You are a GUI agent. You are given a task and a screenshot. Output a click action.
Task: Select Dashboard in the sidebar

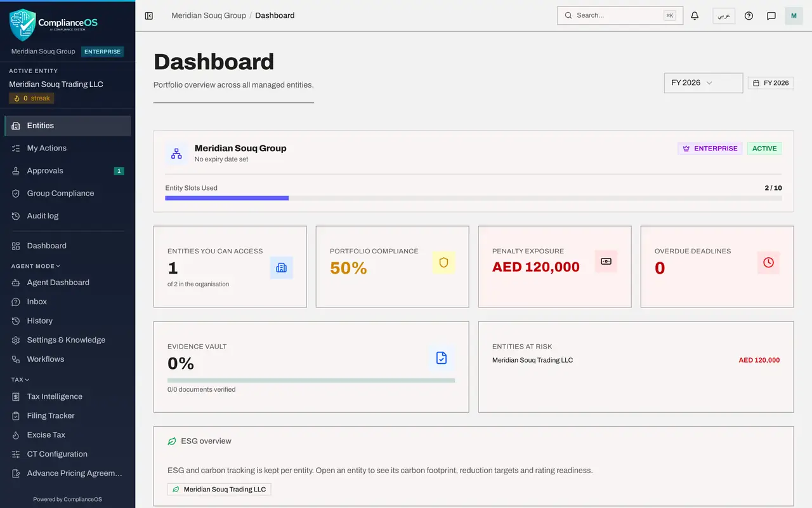68,246
